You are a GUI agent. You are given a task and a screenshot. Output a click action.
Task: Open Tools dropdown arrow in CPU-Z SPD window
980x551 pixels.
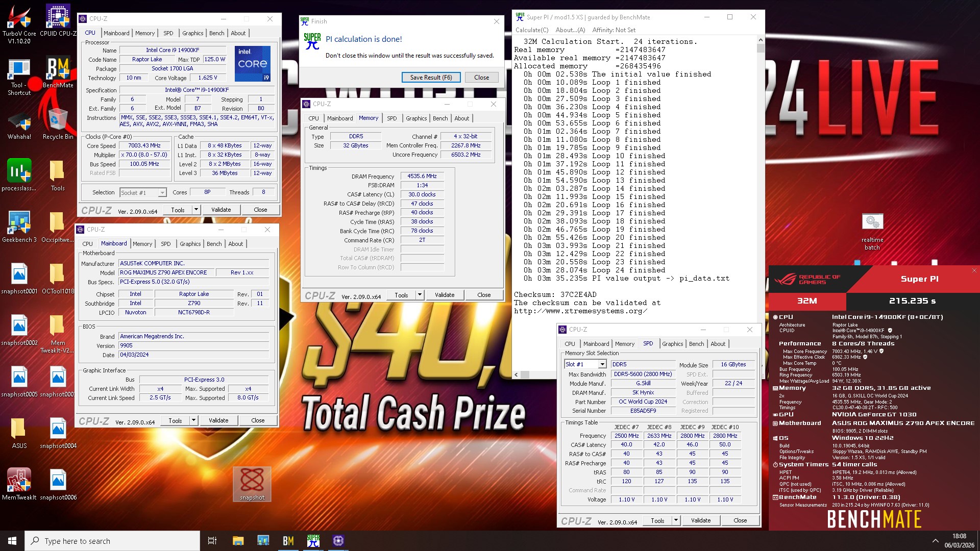point(675,520)
